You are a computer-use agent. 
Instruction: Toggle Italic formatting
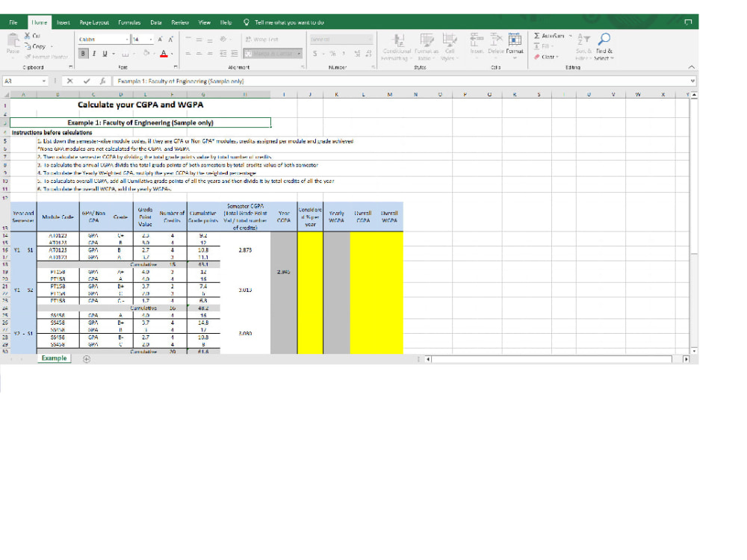point(94,53)
